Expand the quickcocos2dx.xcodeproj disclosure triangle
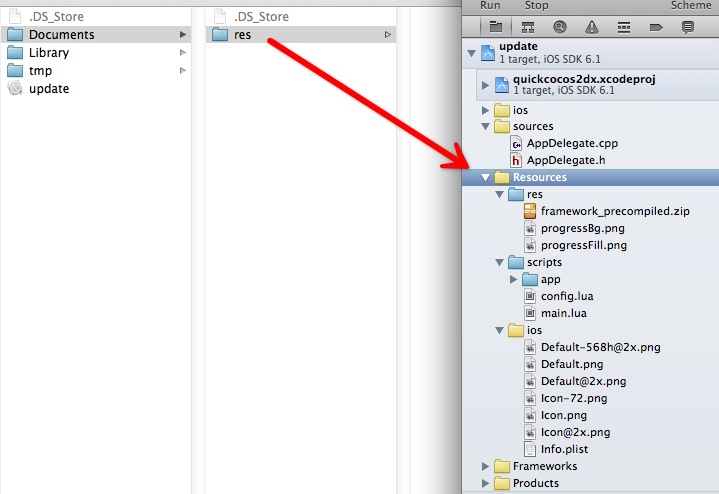719x494 pixels. click(x=486, y=85)
